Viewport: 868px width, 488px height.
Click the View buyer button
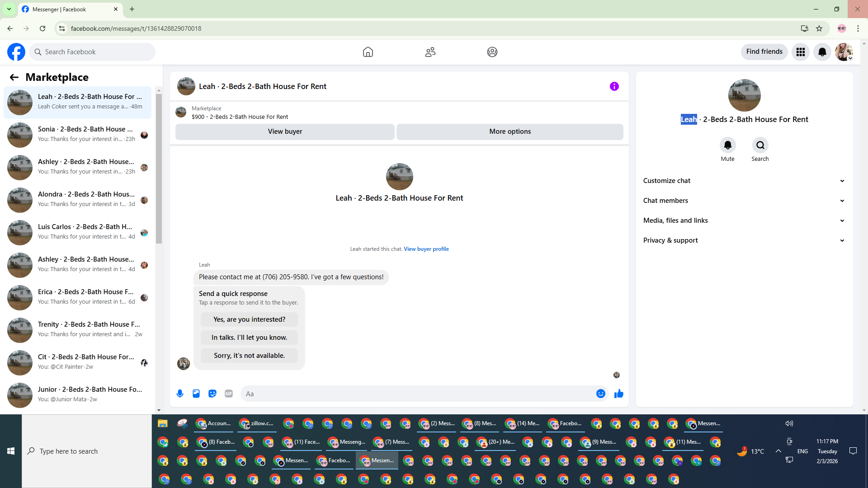point(285,131)
